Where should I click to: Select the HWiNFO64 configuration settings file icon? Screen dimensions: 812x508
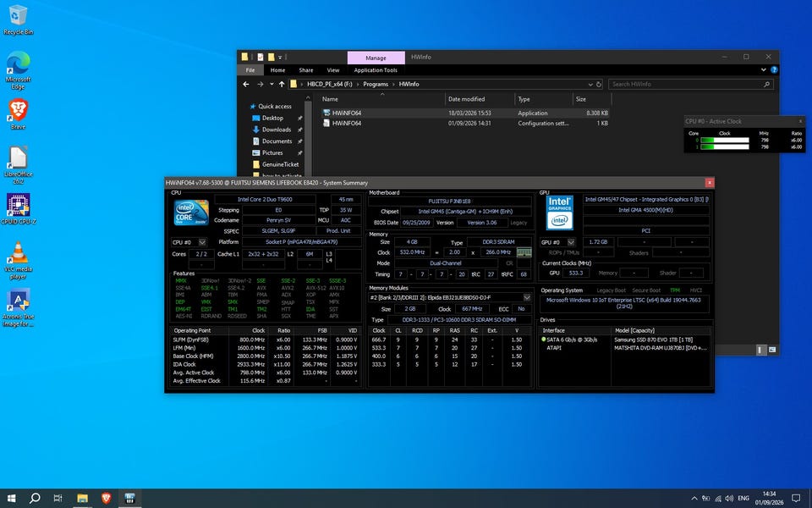326,123
